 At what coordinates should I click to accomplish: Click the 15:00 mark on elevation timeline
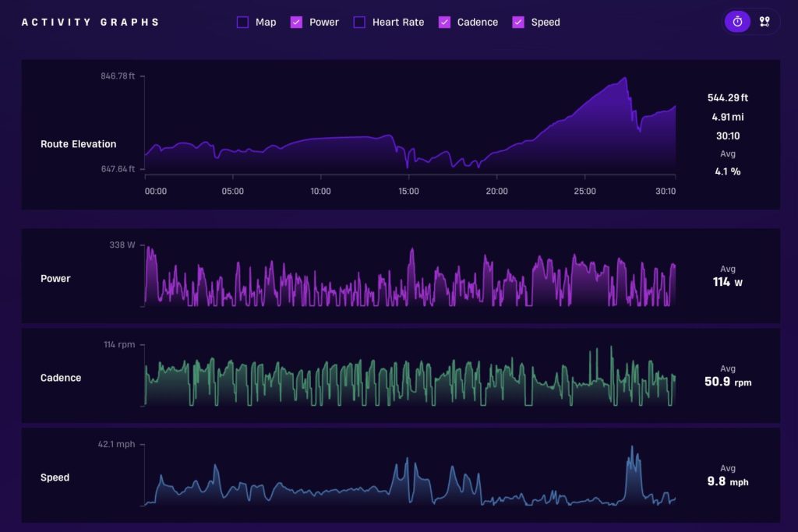click(x=408, y=192)
